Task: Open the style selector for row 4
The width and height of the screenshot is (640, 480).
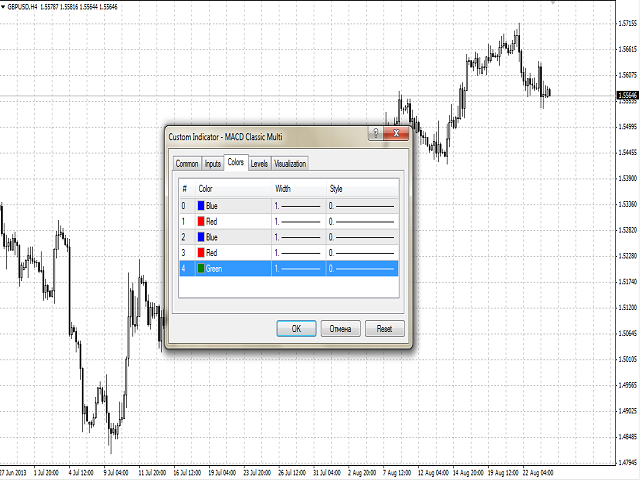Action: [x=362, y=269]
